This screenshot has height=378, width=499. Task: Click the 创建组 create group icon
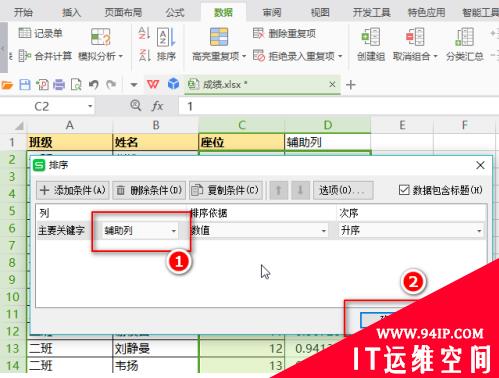371,36
